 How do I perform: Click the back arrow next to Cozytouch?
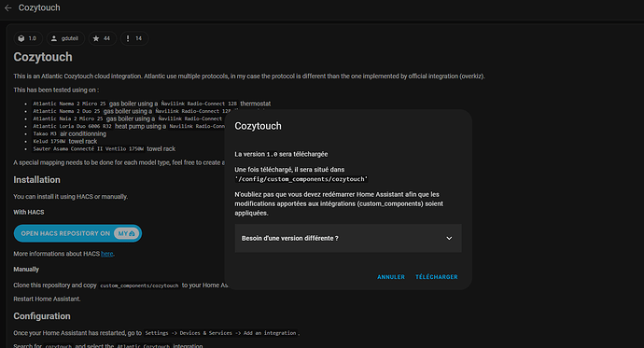coord(7,7)
